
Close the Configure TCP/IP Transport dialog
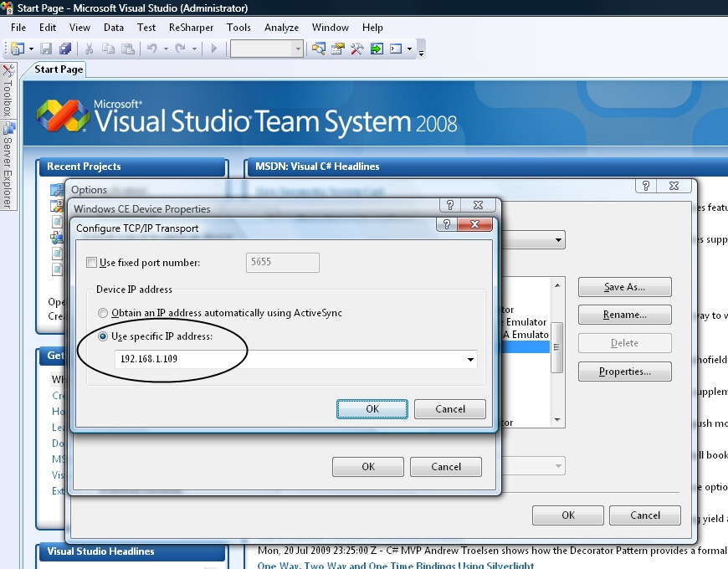[474, 224]
